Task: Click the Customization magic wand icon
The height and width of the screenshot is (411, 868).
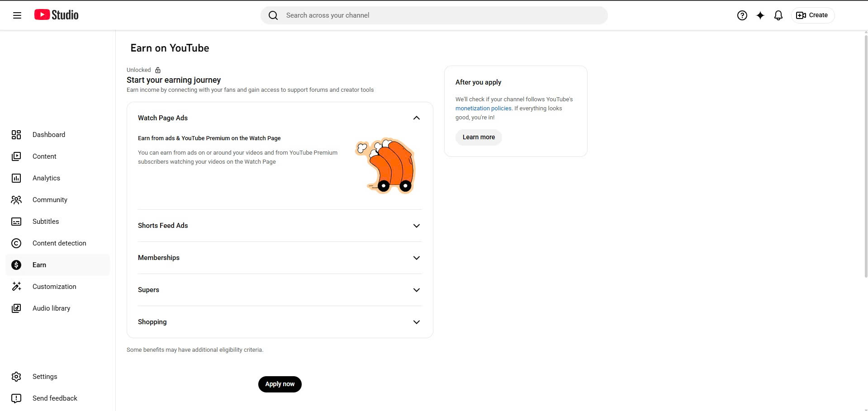Action: coord(16,287)
